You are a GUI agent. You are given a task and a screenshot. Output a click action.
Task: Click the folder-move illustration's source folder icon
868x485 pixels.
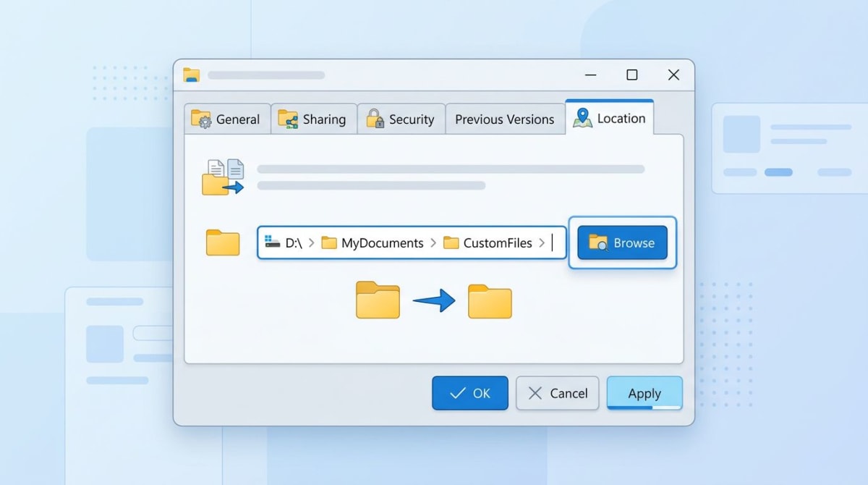378,300
